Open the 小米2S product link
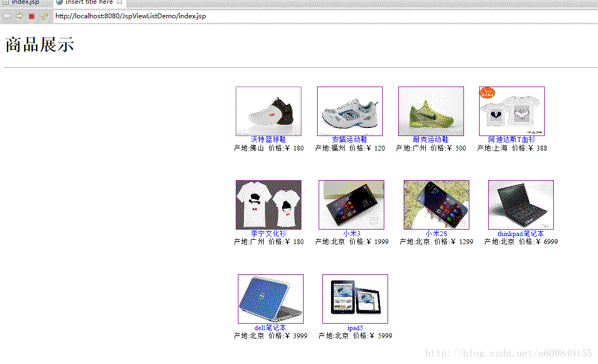Screen dimensions: 598x364 437,233
